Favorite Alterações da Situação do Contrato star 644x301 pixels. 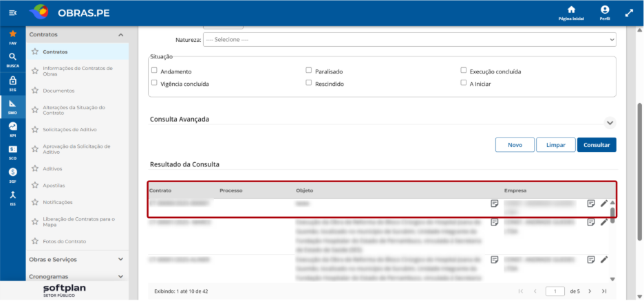point(35,110)
